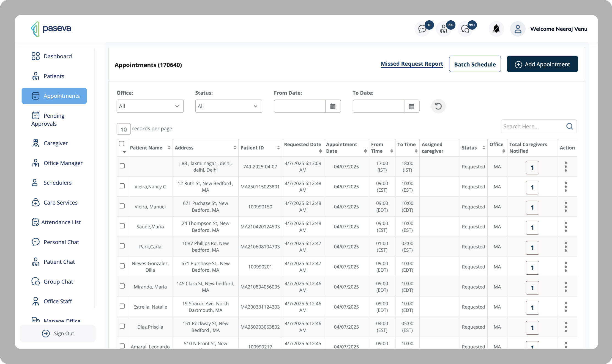The width and height of the screenshot is (612, 364).
Task: Sort table by Address column
Action: pyautogui.click(x=235, y=148)
